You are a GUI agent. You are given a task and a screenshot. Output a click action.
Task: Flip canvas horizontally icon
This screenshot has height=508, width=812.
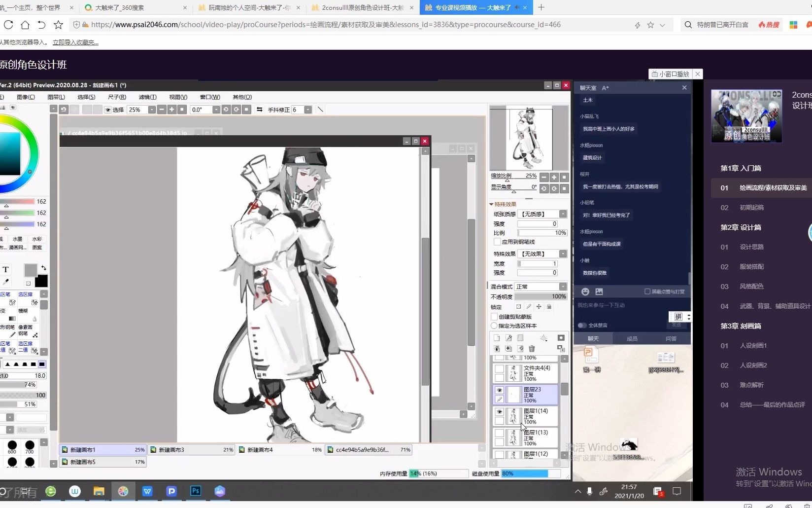pos(260,109)
